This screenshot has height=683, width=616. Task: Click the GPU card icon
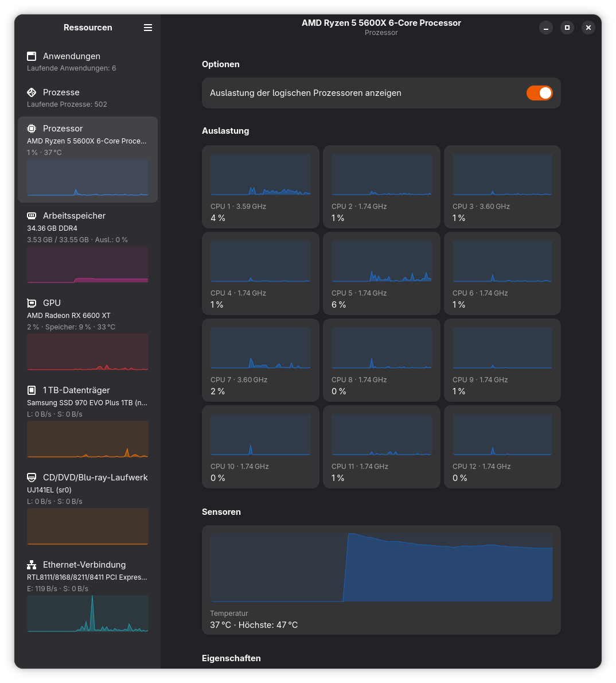click(32, 302)
